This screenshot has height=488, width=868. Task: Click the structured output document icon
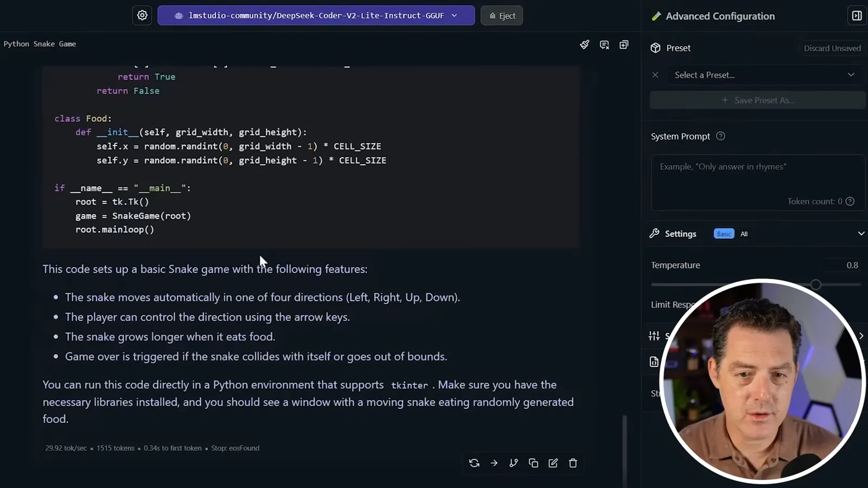pos(654,362)
